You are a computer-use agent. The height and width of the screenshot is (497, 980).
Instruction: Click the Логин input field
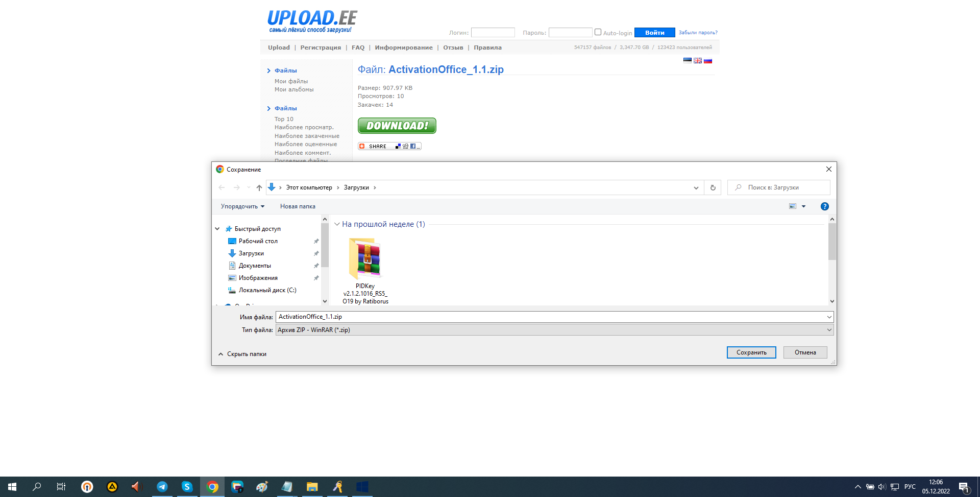493,32
